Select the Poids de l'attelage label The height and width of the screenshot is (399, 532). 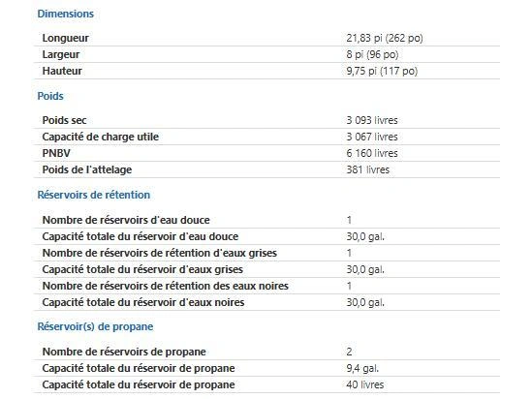pyautogui.click(x=87, y=169)
